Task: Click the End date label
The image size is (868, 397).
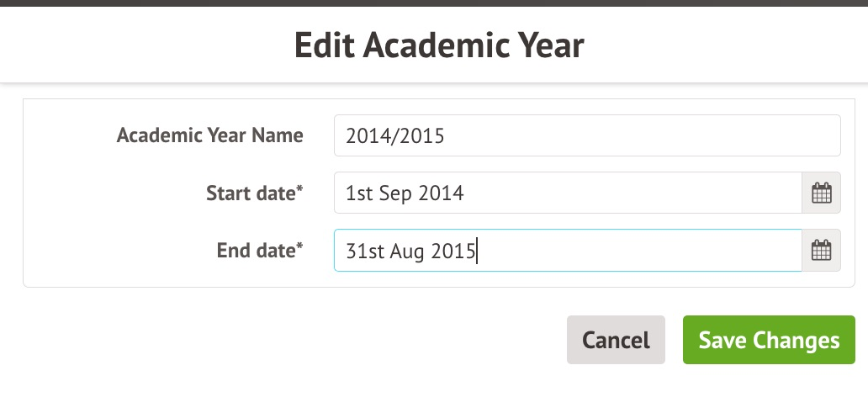Action: [x=255, y=250]
